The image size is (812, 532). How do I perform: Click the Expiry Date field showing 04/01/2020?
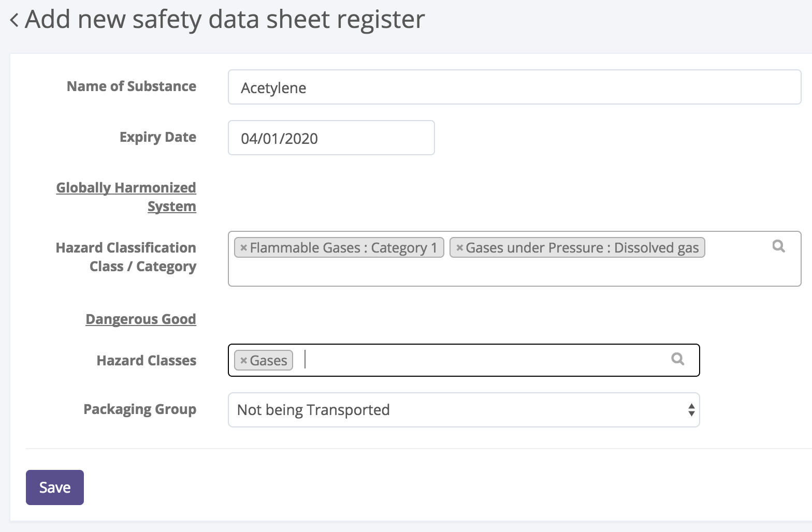point(331,138)
